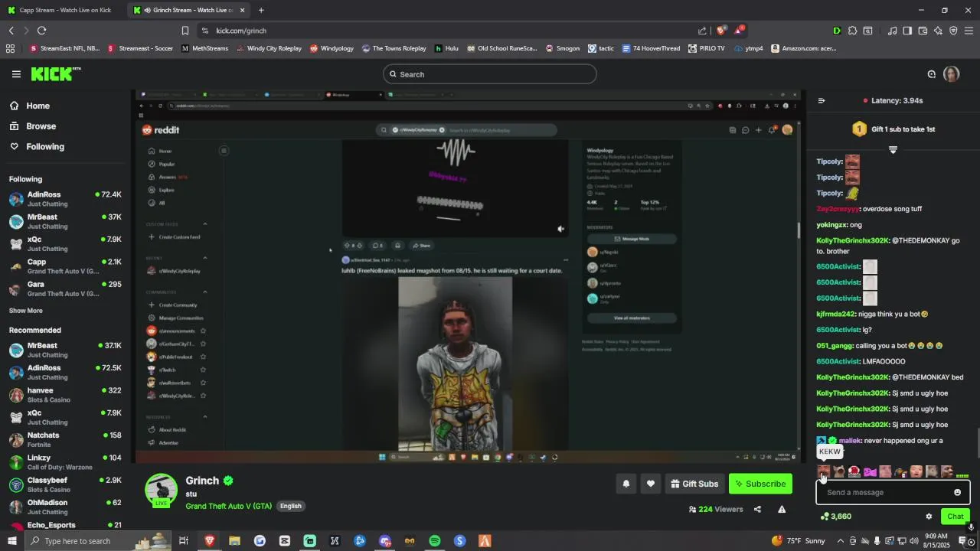Open hanvee Slots & Casino channel
Screen dimensions: 980x551
pyautogui.click(x=65, y=395)
